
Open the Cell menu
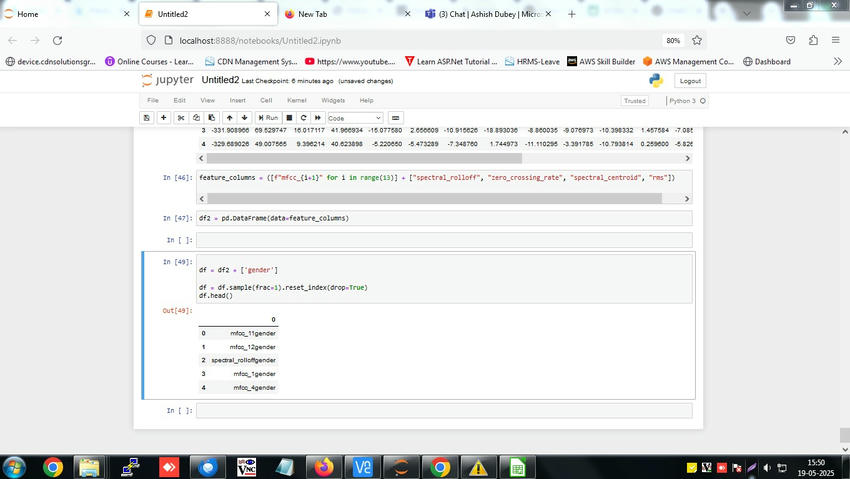pyautogui.click(x=266, y=100)
